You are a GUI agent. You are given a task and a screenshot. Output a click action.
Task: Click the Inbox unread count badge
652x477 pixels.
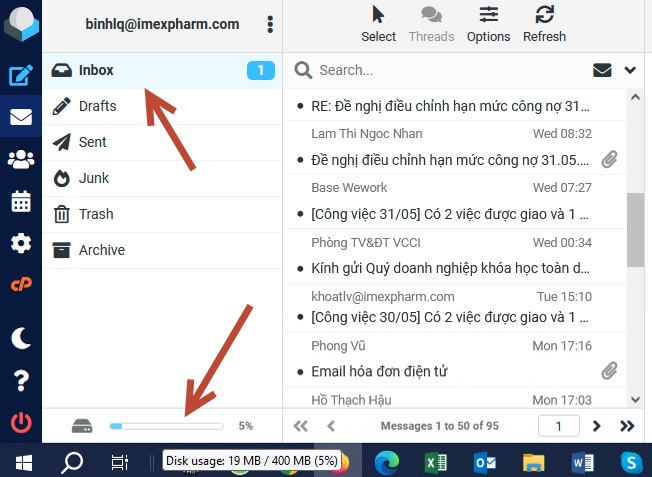click(x=261, y=70)
